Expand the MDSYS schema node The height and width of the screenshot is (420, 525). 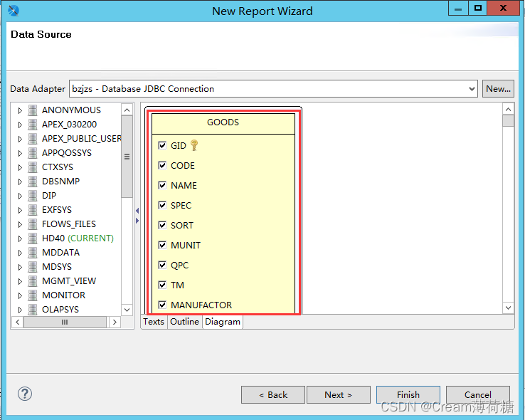tap(20, 267)
